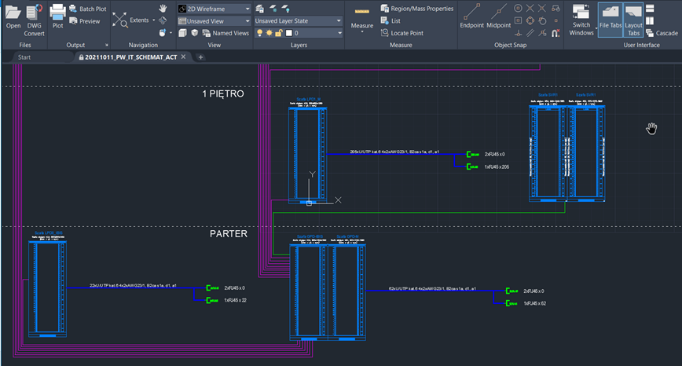Toggle layer on/off light bulb
This screenshot has height=366, width=682.
pyautogui.click(x=260, y=33)
